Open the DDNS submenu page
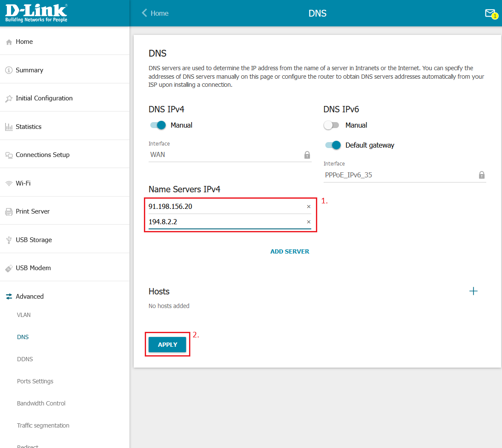 coord(25,359)
